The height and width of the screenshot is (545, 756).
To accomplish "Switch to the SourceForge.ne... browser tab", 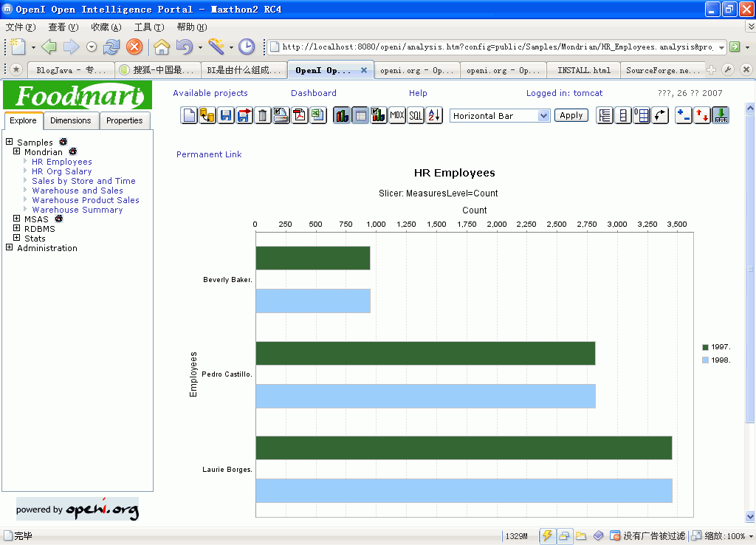I will (663, 70).
